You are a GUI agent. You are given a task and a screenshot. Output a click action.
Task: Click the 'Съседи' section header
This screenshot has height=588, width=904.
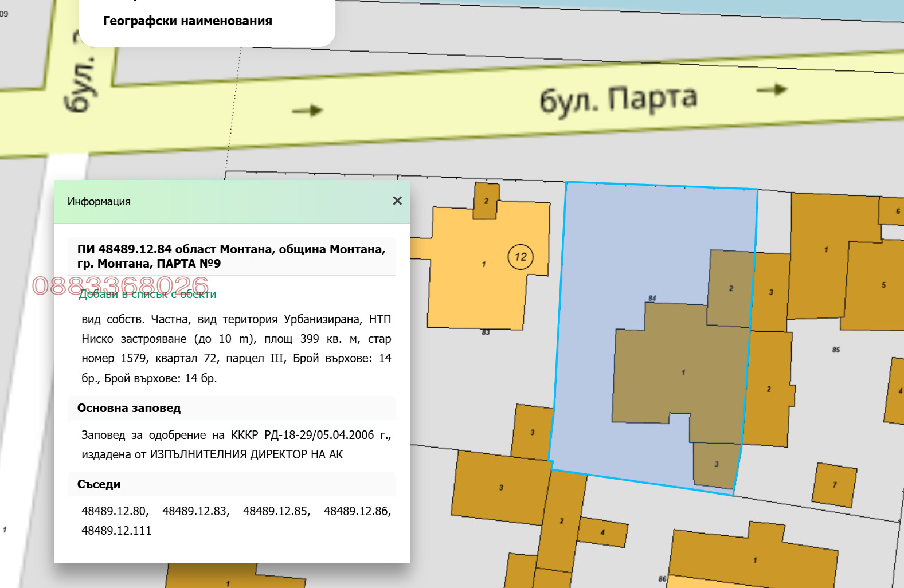click(x=99, y=484)
